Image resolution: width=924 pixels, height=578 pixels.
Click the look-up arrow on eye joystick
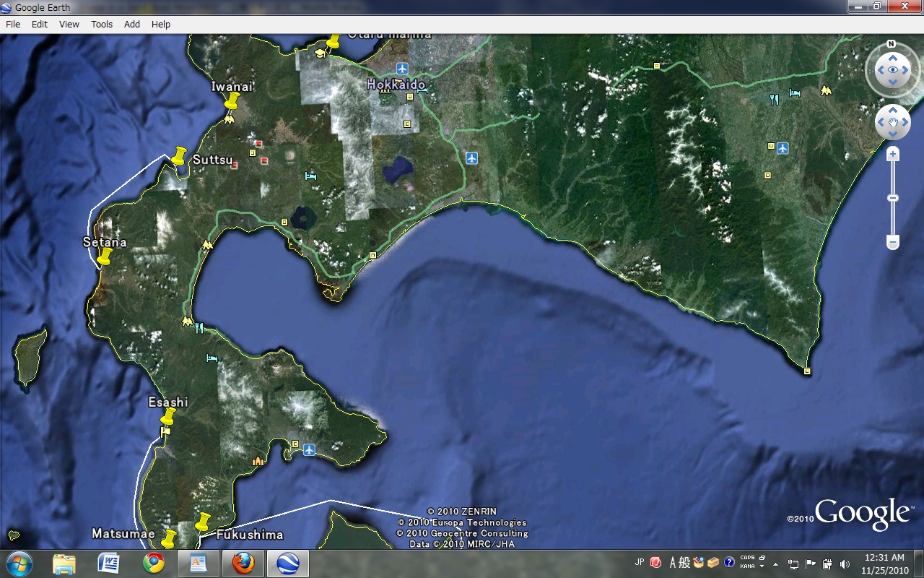click(893, 58)
